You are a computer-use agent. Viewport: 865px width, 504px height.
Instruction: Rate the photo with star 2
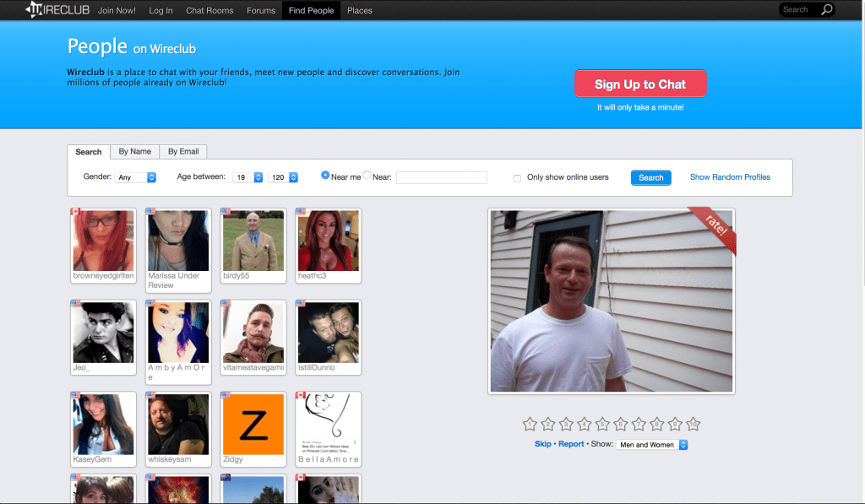coord(547,424)
